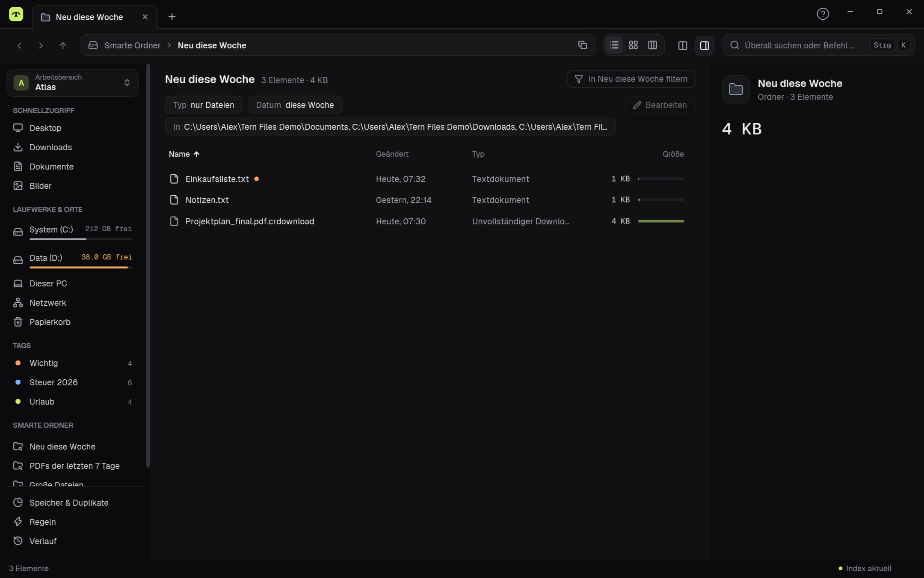Viewport: 924px width, 578px height.
Task: Open Dokumente in the sidebar
Action: (72, 167)
